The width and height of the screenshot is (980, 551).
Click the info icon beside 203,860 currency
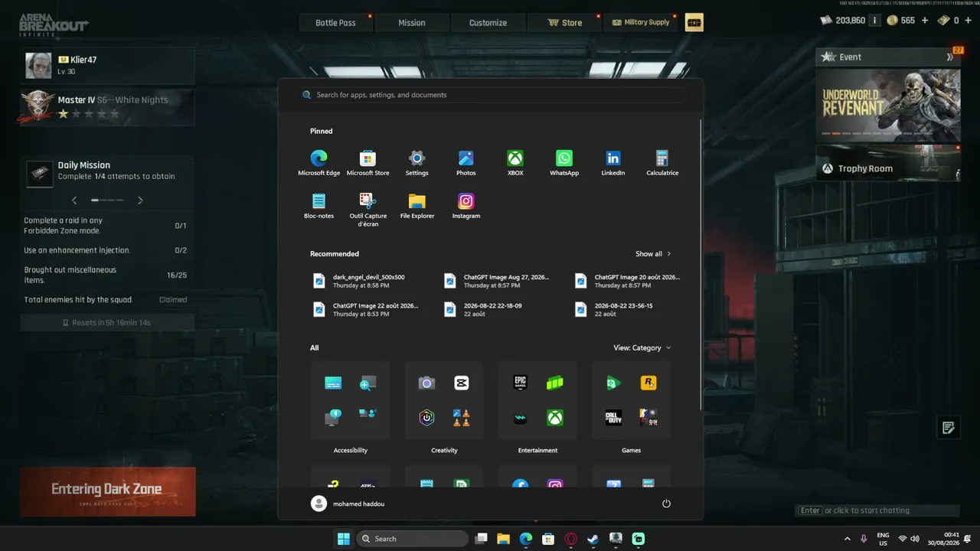click(874, 21)
